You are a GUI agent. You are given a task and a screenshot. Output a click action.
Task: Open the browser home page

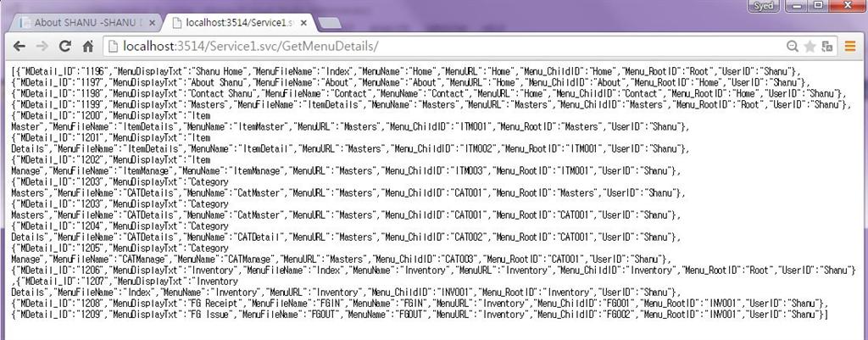tap(87, 47)
